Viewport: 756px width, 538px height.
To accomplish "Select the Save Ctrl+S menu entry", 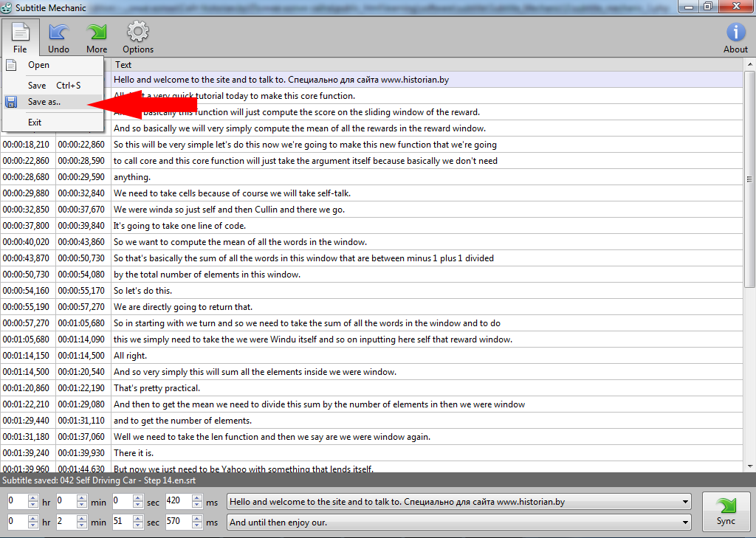I will coord(54,86).
